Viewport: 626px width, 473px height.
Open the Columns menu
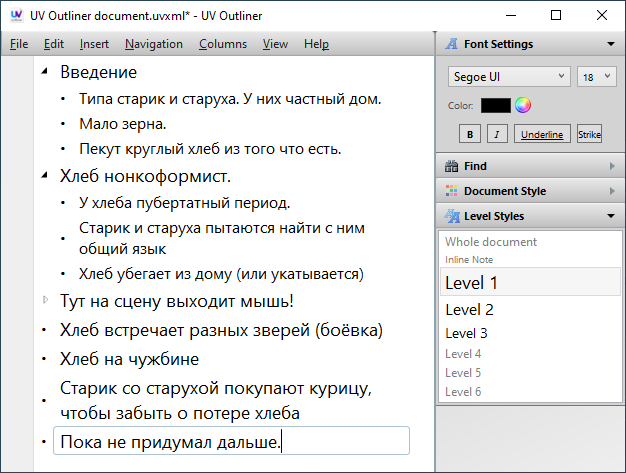pyautogui.click(x=222, y=44)
